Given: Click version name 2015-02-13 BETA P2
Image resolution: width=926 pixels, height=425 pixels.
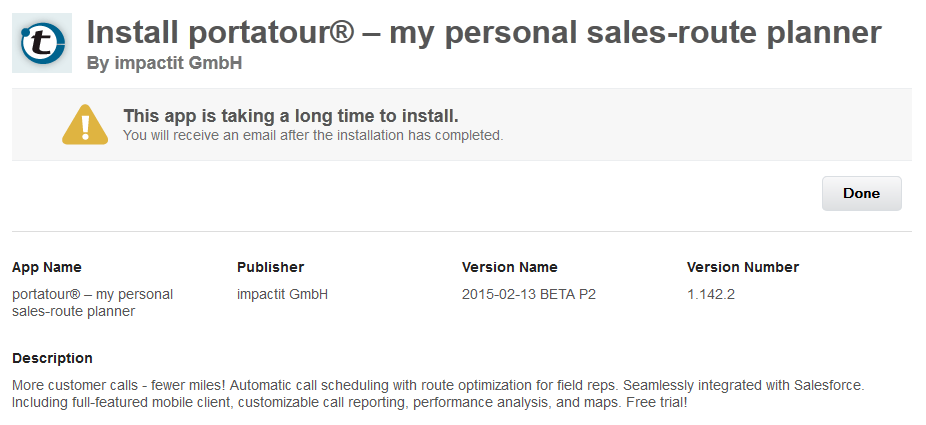Looking at the screenshot, I should point(529,294).
